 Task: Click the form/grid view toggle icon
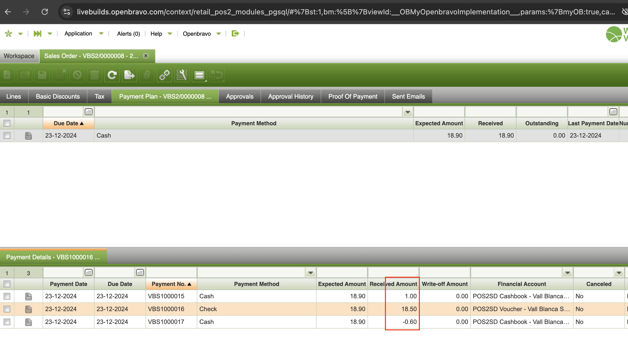(x=199, y=75)
